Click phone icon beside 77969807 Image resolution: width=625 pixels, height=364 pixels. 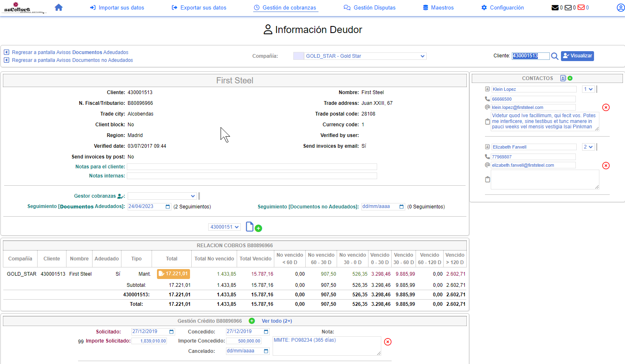click(487, 157)
